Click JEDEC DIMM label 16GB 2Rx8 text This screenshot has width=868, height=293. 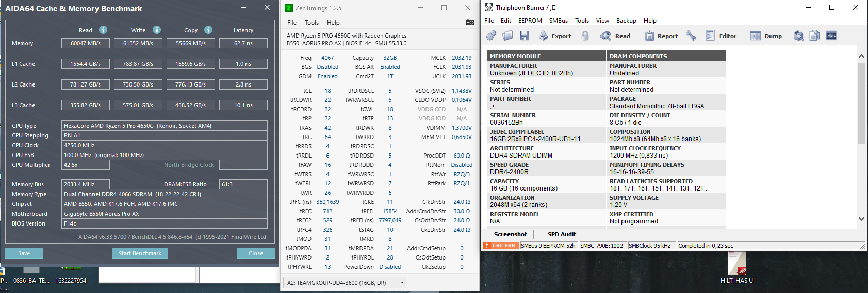pyautogui.click(x=535, y=139)
